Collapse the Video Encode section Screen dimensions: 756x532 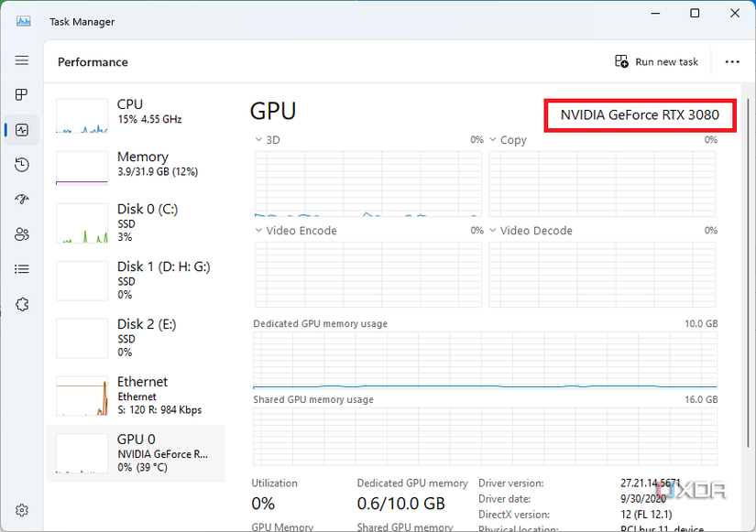click(260, 230)
